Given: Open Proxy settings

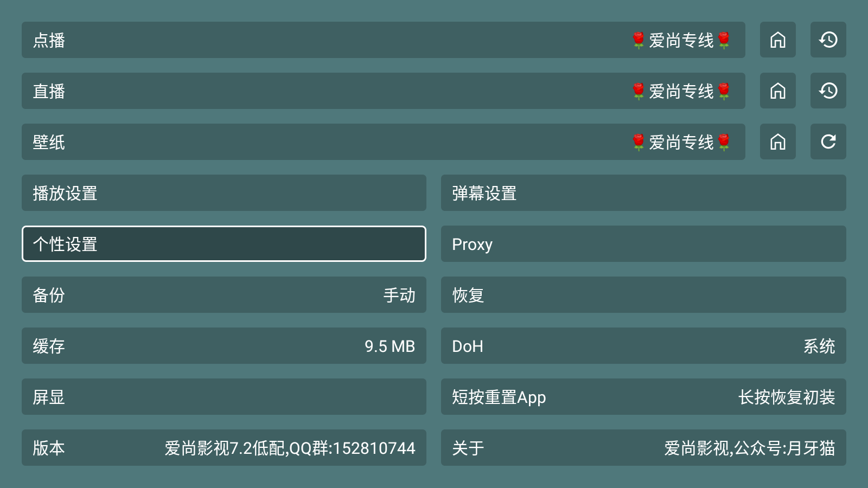Looking at the screenshot, I should [x=643, y=243].
